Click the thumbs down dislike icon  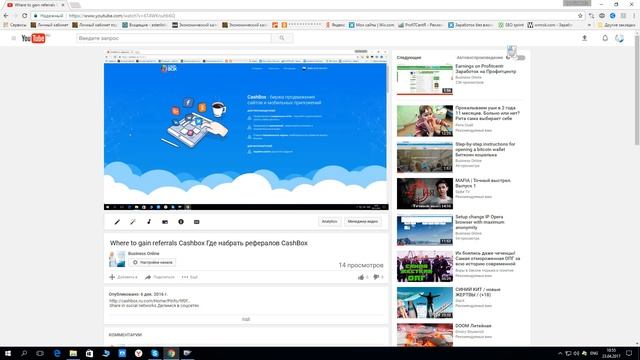[376, 277]
